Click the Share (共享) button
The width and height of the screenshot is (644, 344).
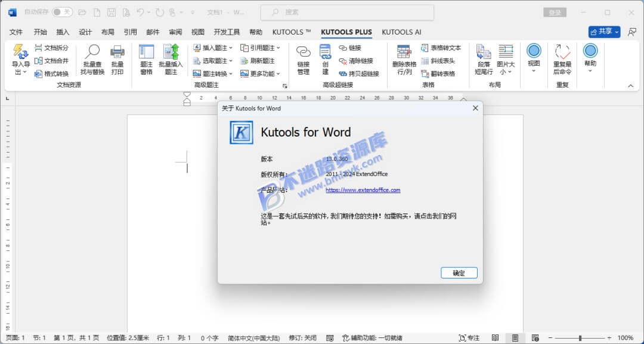(604, 32)
